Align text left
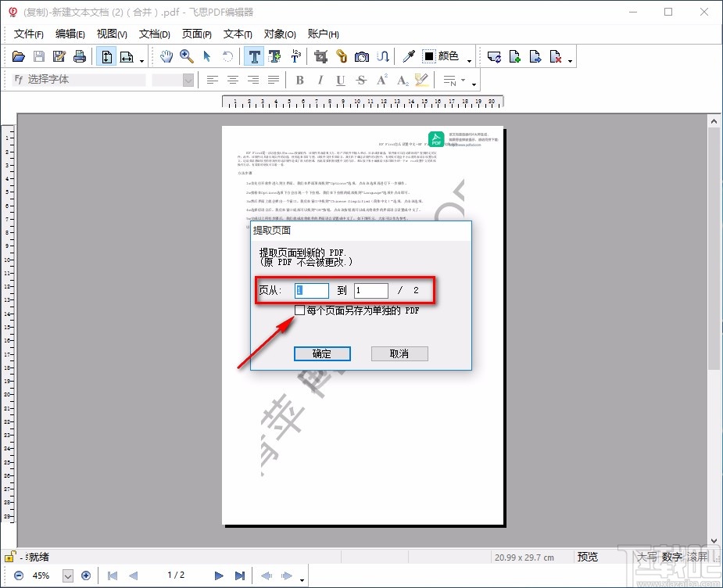The image size is (723, 588). [212, 81]
